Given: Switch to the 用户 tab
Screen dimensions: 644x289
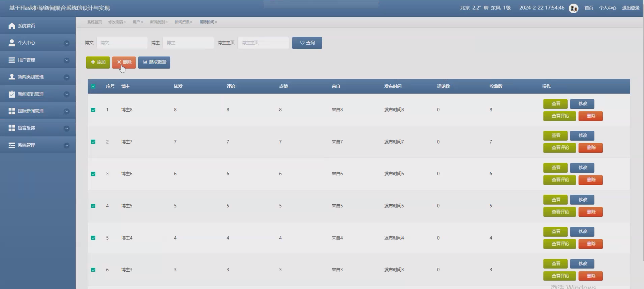Looking at the screenshot, I should pos(136,22).
